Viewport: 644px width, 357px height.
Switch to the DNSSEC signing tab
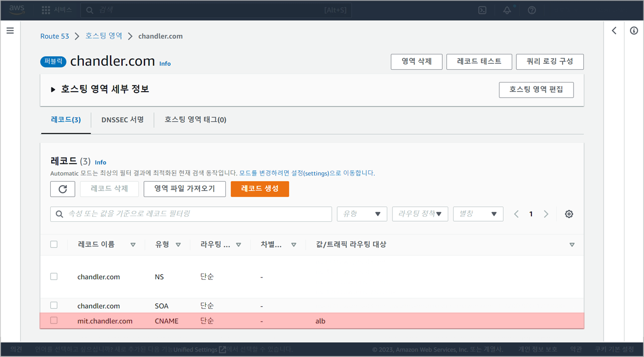[122, 120]
